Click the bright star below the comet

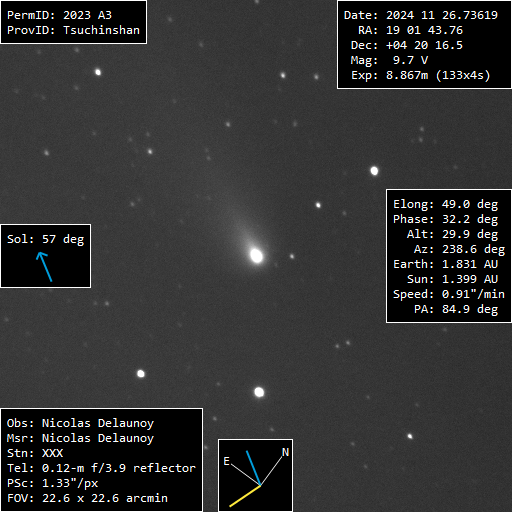(259, 392)
